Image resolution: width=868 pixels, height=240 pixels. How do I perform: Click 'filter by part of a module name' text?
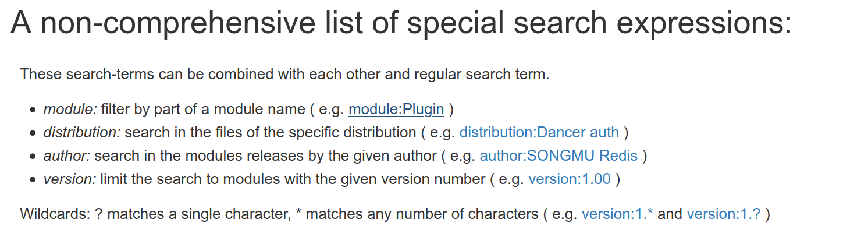pos(202,109)
